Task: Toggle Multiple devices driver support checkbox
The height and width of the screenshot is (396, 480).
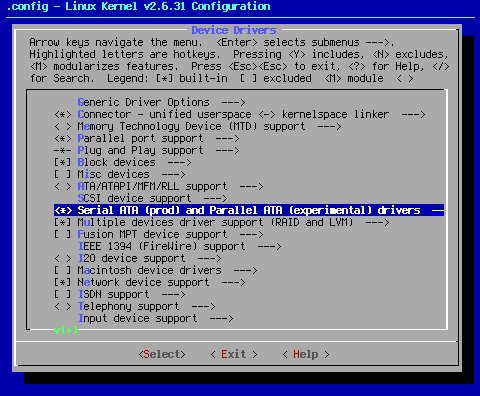Action: click(63, 222)
